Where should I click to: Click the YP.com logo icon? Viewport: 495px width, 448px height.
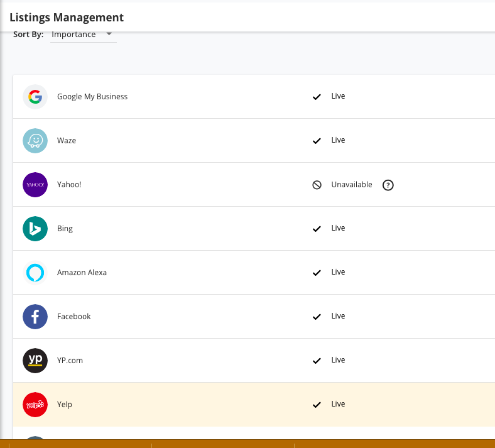click(x=35, y=361)
